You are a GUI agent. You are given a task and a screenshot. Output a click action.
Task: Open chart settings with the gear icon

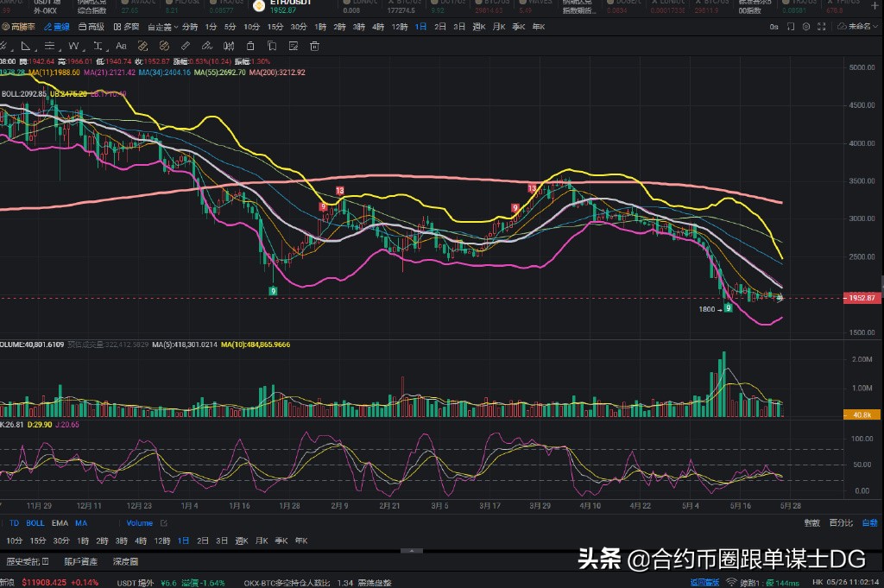[807, 27]
